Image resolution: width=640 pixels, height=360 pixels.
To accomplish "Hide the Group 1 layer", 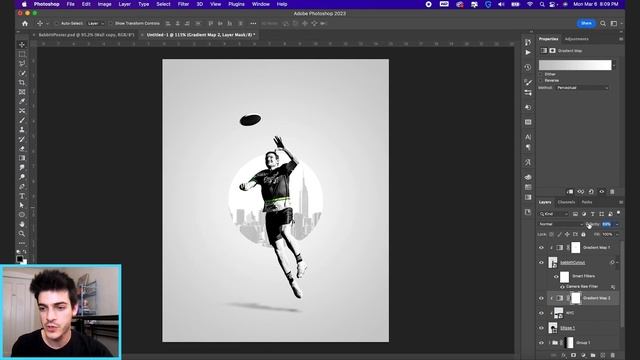I will point(542,343).
